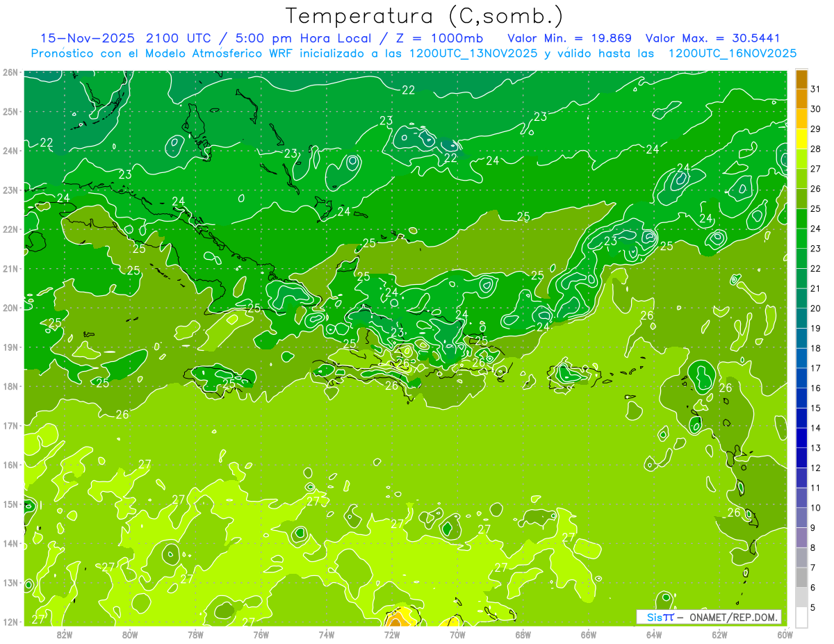The image size is (834, 644).
Task: Click the color scale label 28
Action: click(x=815, y=149)
